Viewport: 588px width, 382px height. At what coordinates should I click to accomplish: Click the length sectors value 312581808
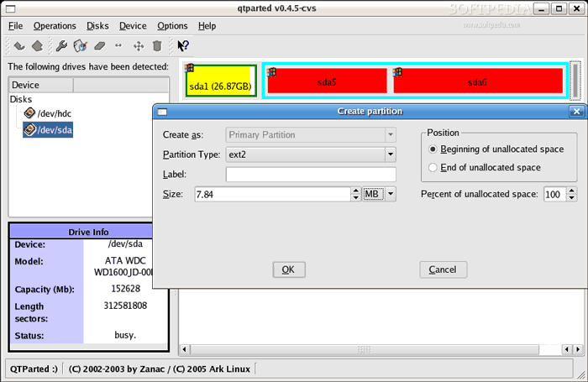pyautogui.click(x=125, y=306)
